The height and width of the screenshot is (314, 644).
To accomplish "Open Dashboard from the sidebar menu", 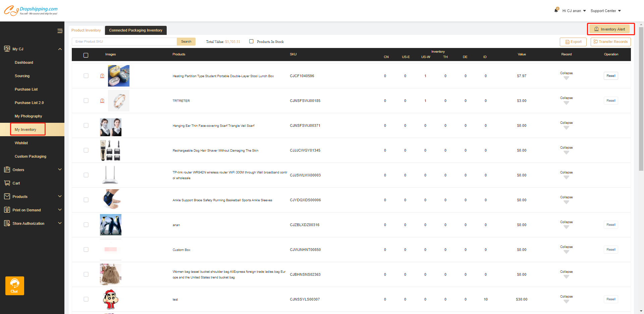I will (24, 62).
